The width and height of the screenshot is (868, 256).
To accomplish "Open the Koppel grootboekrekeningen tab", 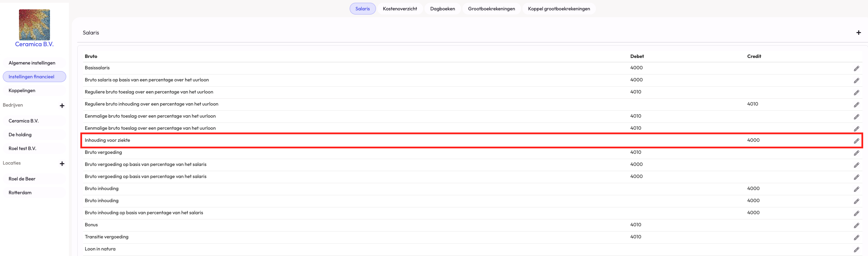I will (x=559, y=9).
